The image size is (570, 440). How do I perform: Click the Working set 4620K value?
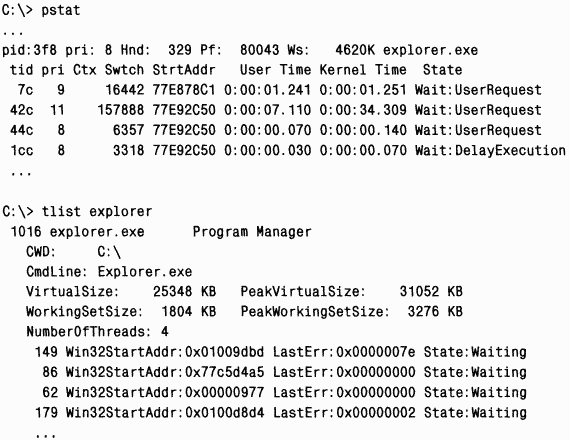[x=355, y=50]
